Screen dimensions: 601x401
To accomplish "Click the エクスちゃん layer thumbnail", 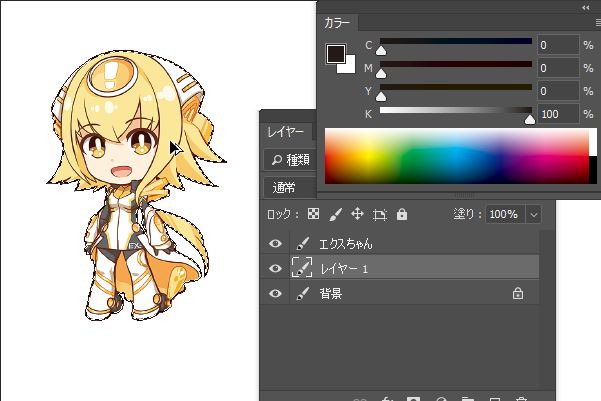I will coord(302,243).
